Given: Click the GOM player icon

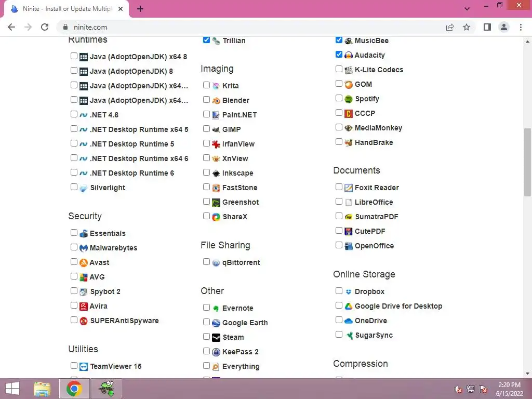Looking at the screenshot, I should point(349,85).
